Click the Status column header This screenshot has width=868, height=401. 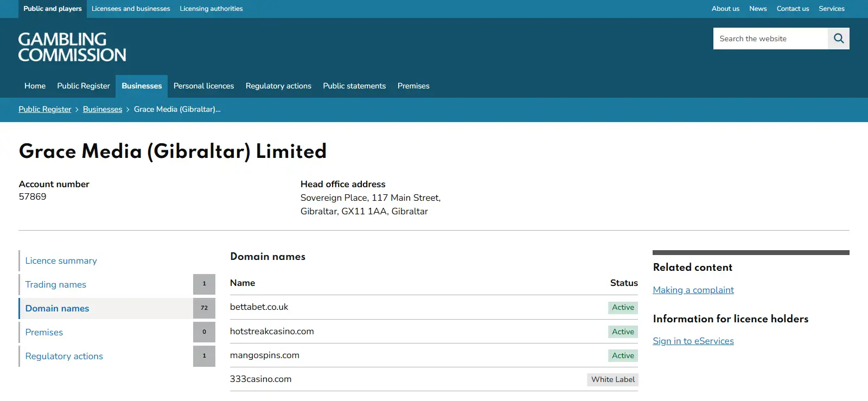click(624, 283)
